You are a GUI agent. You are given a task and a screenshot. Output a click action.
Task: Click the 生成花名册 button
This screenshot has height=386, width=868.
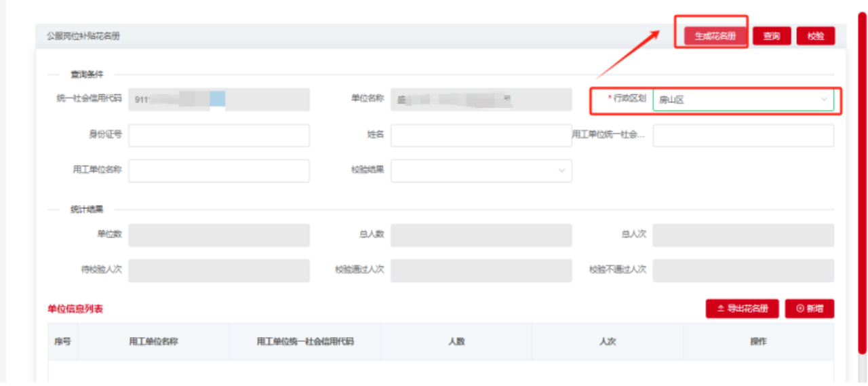715,36
